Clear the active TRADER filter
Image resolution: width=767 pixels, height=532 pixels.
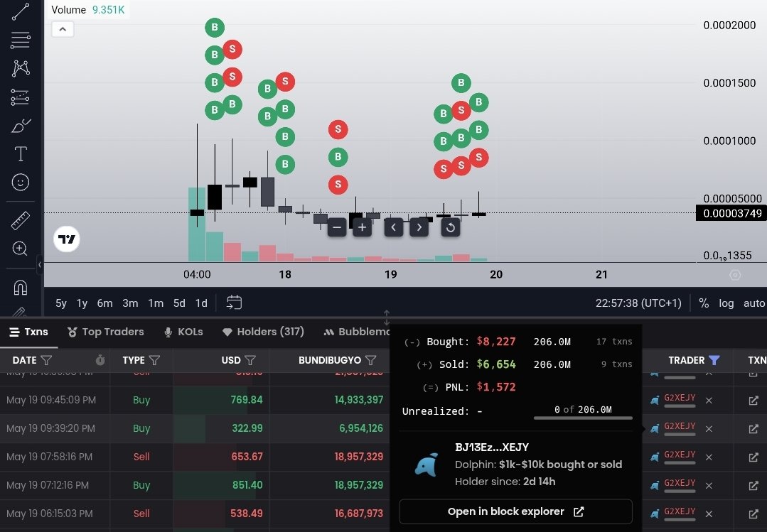tap(714, 360)
